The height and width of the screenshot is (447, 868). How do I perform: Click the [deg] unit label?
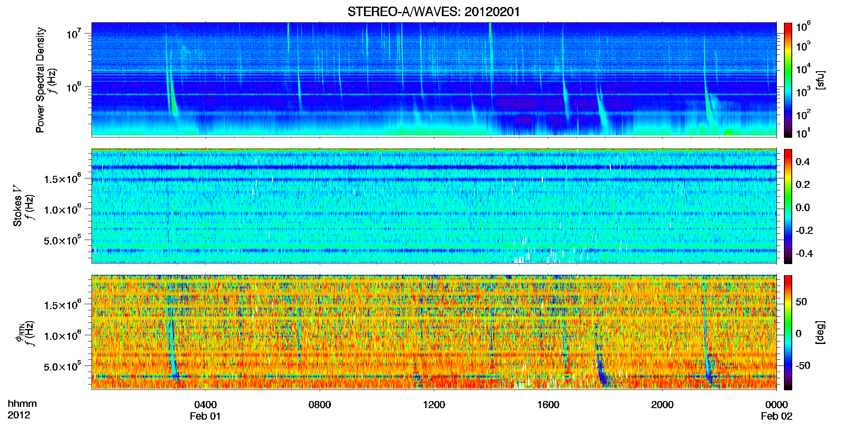coord(820,332)
